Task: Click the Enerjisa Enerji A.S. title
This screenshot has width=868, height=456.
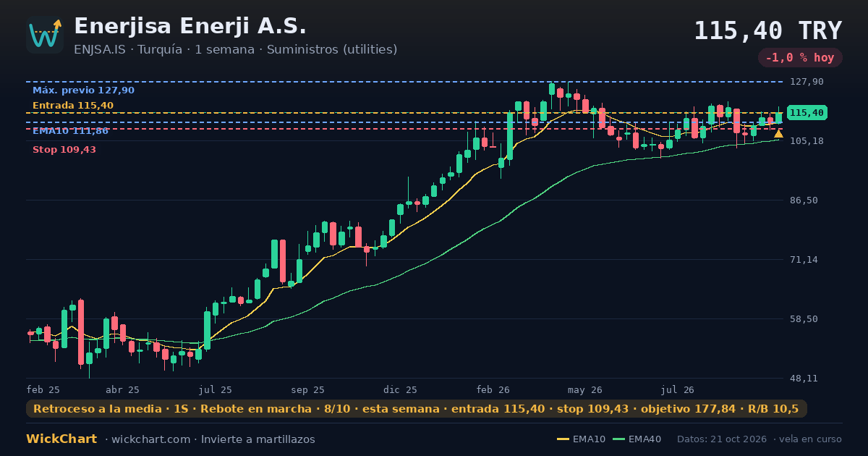Action: coord(190,27)
